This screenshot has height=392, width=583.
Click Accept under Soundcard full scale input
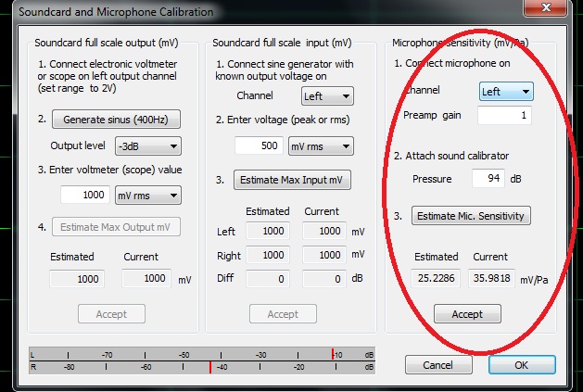(x=283, y=314)
